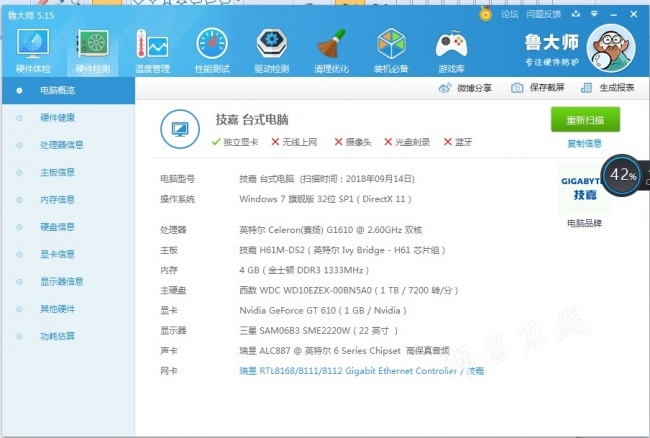This screenshot has width=650, height=438.
Task: Click the green 重新扫描 rescan button
Action: point(585,120)
